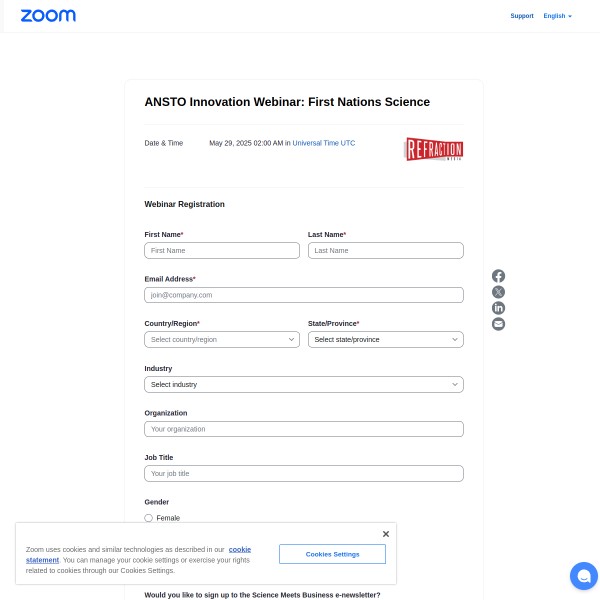Click the Refraction Media logo
The image size is (600, 600).
point(433,149)
